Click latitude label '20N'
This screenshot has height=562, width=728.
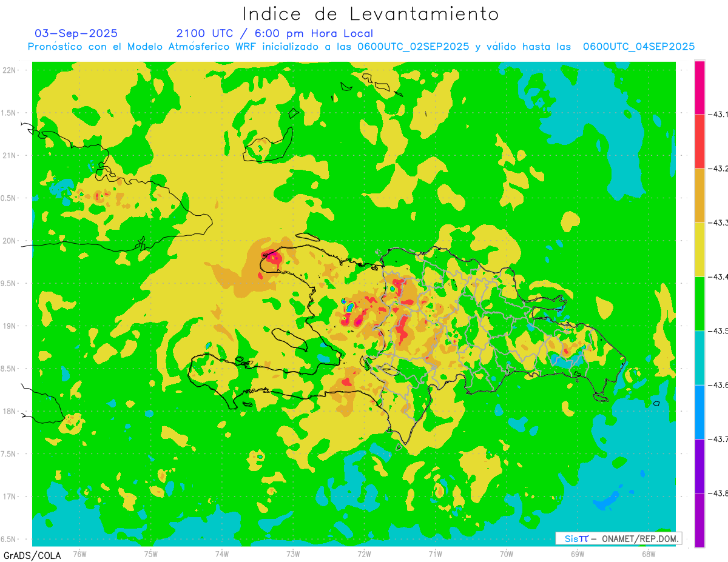click(x=10, y=241)
